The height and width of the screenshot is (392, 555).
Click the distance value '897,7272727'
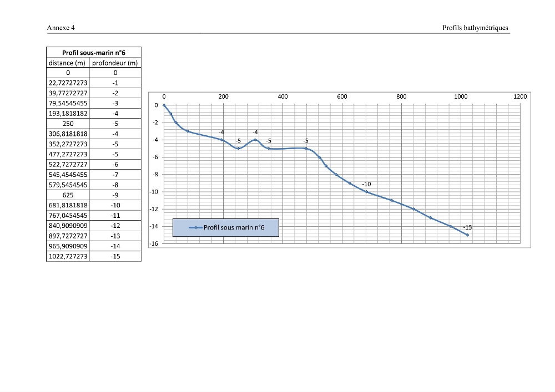click(x=68, y=236)
